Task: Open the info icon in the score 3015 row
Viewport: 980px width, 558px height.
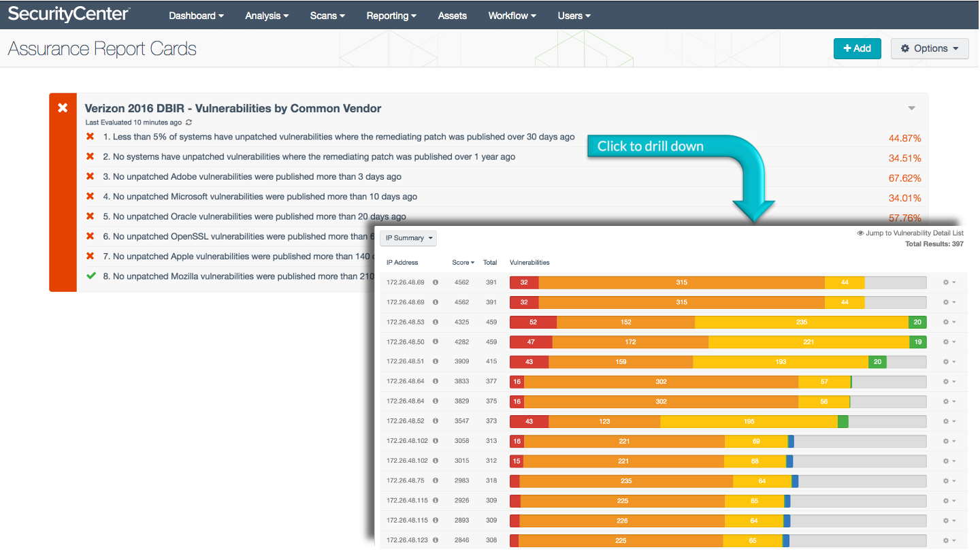Action: 436,461
